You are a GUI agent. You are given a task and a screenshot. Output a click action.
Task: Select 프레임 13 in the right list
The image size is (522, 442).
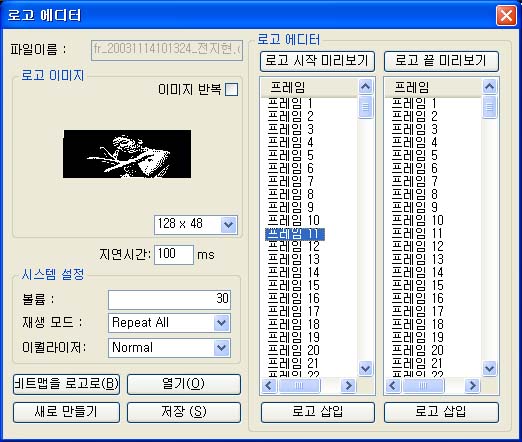point(418,259)
